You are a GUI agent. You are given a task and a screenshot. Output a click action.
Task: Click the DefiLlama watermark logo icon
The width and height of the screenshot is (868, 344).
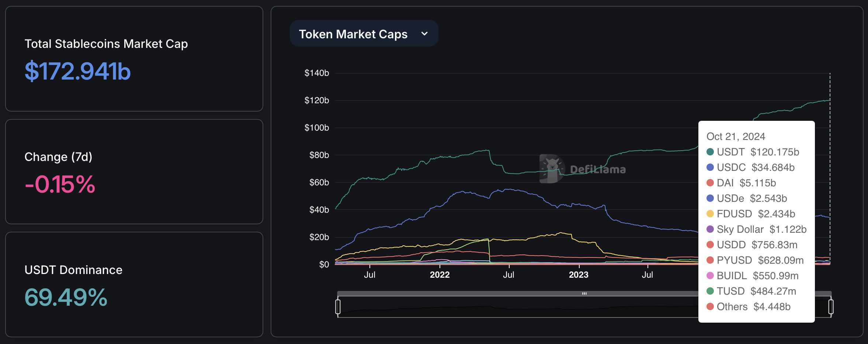pyautogui.click(x=551, y=169)
